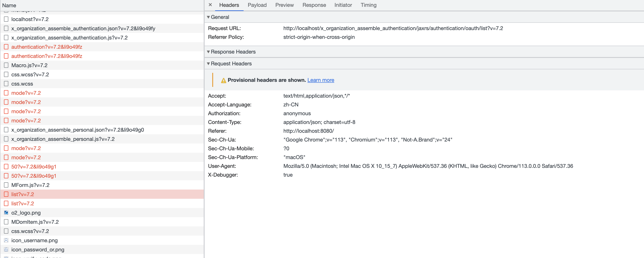Select the localhost?v=7.2 request row
Viewport: 644px width, 258px height.
tap(30, 19)
